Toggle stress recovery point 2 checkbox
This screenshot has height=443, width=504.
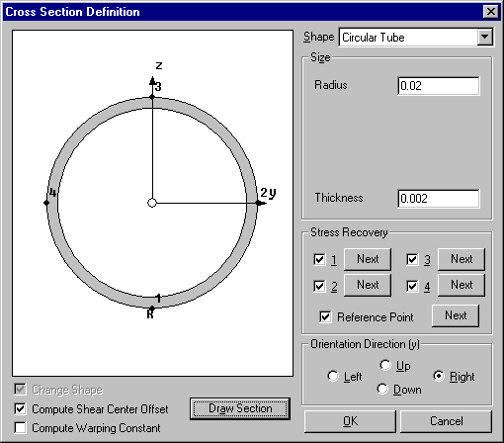click(x=319, y=286)
